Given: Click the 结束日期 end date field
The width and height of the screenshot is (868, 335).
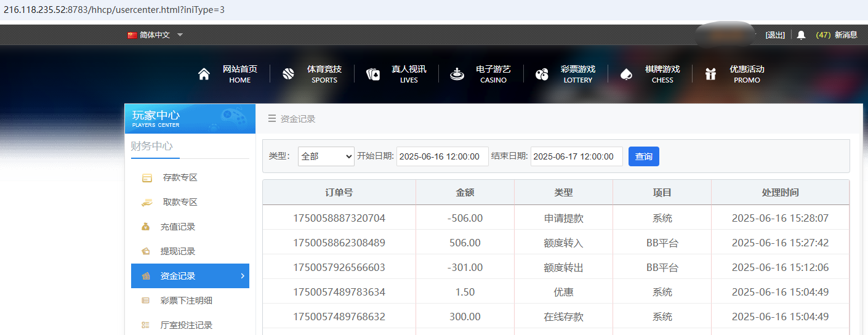Looking at the screenshot, I should coord(577,156).
